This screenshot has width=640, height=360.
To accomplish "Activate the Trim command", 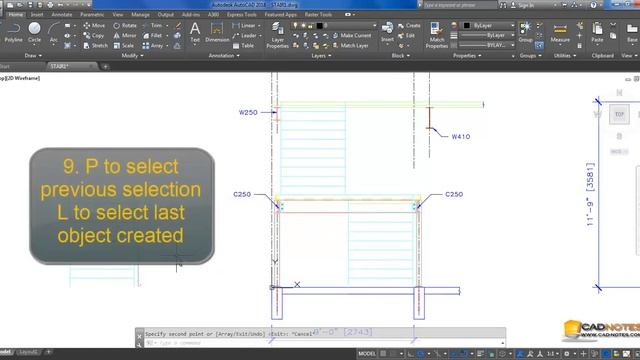I will [x=153, y=25].
